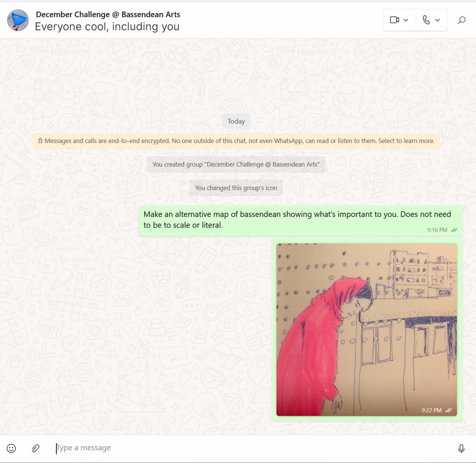Open group info via December Challenge title

108,14
